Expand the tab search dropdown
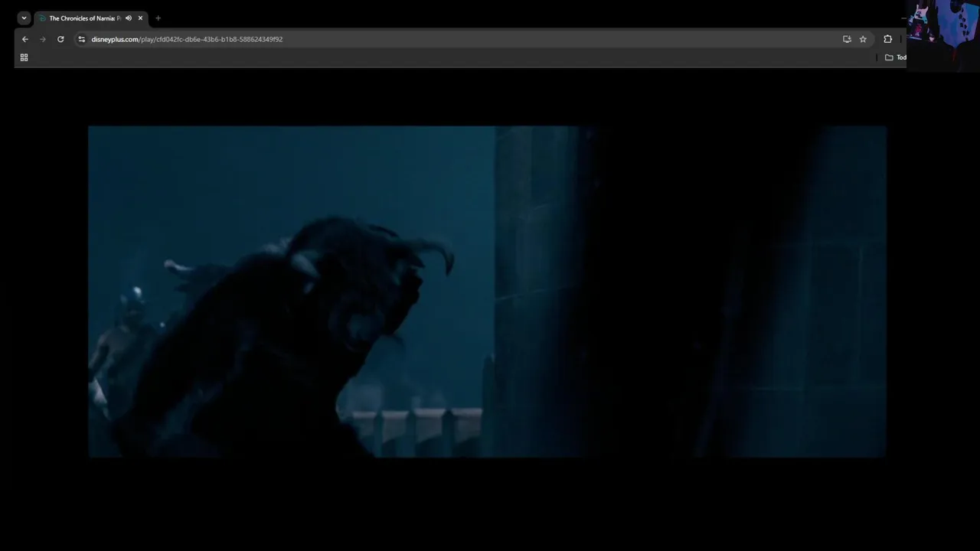The image size is (980, 551). pos(24,18)
